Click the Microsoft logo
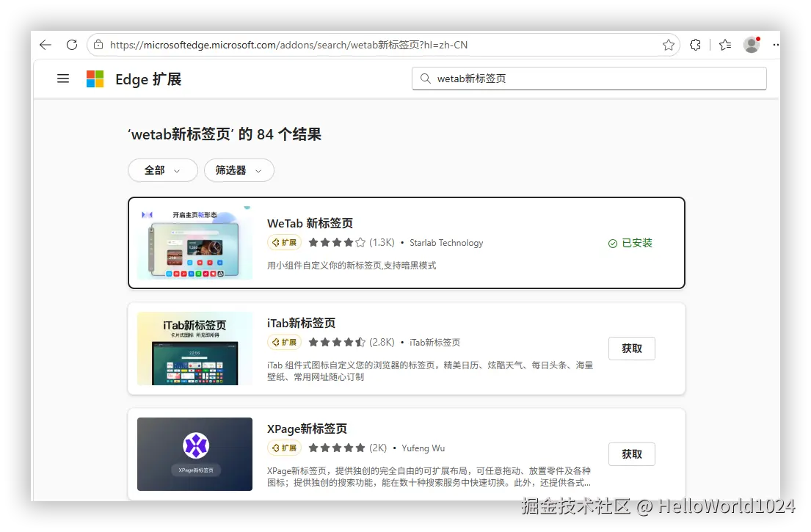 click(x=95, y=79)
